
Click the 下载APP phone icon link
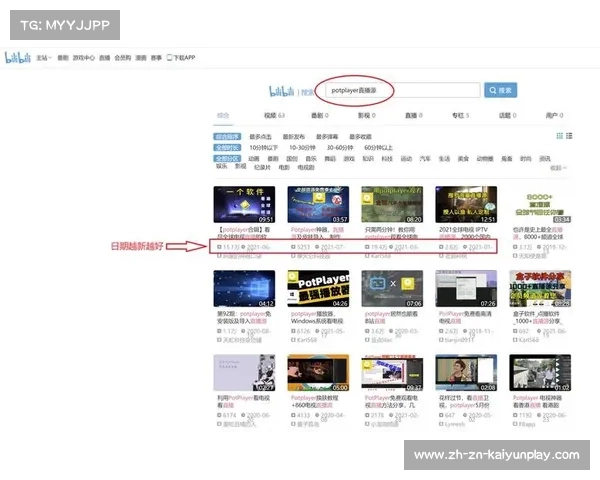tap(181, 58)
